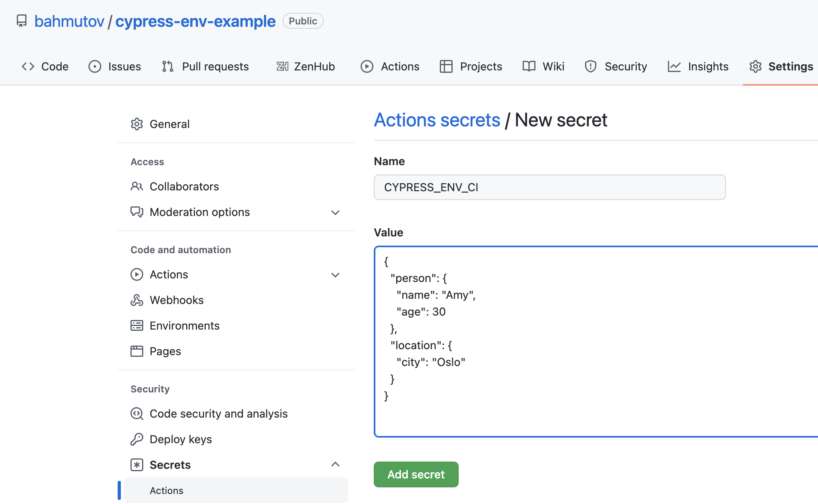Click the Code security and analysis scan icon
The image size is (818, 504).
coord(137,413)
